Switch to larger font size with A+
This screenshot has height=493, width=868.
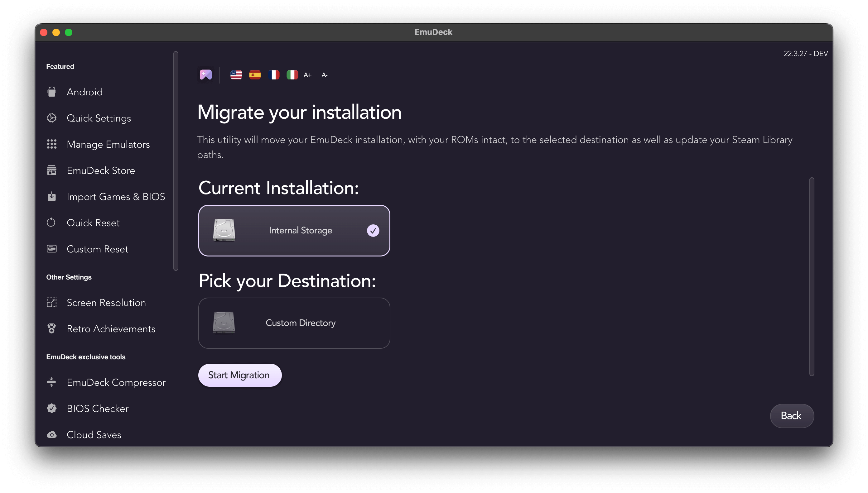[308, 74]
